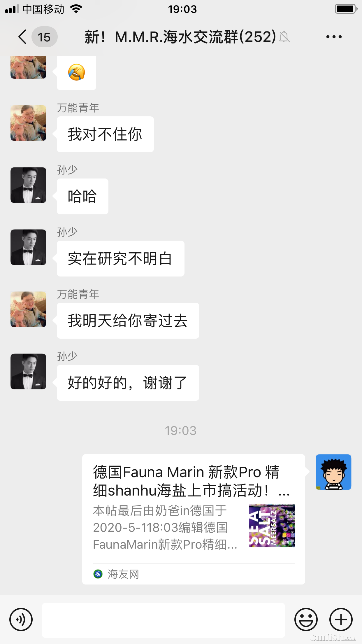This screenshot has width=362, height=644.
Task: Tap the laughing emoji message
Action: pyautogui.click(x=76, y=73)
